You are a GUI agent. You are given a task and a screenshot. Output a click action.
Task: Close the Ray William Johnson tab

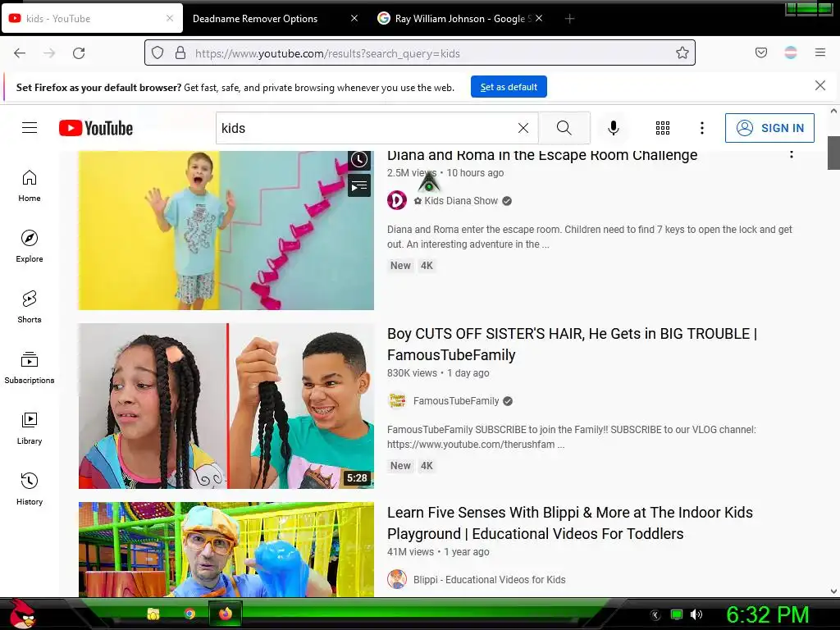click(x=539, y=19)
